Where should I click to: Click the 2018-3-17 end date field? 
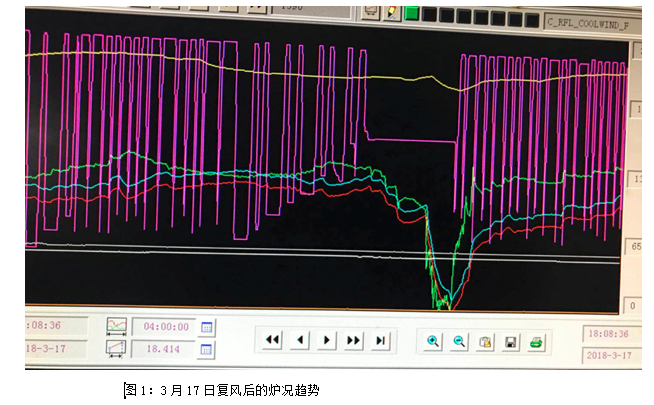click(608, 356)
